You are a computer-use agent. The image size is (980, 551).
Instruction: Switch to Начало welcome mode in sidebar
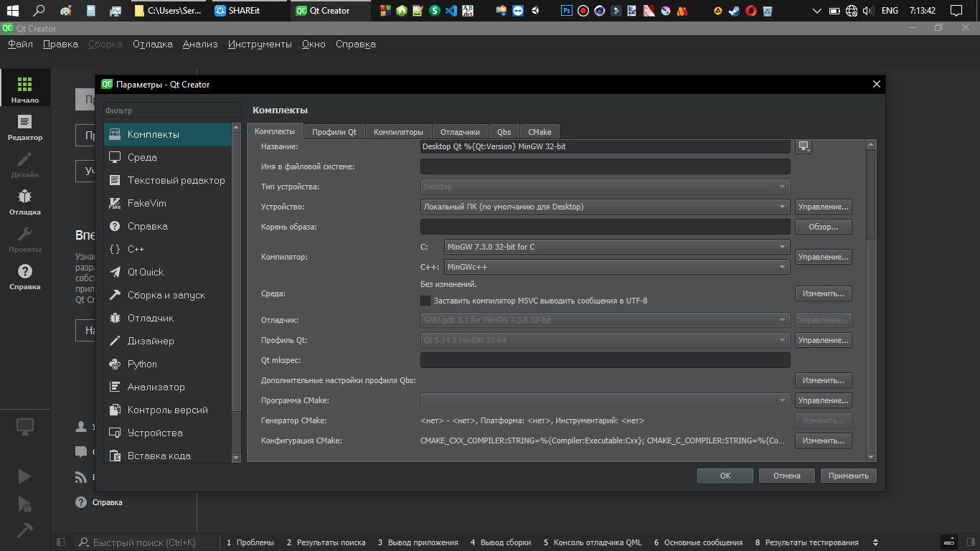pyautogui.click(x=25, y=89)
